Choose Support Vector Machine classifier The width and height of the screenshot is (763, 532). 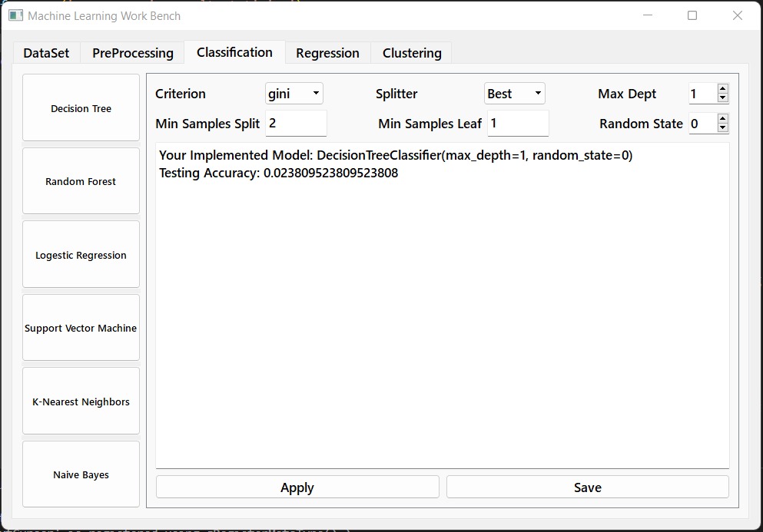coord(81,328)
